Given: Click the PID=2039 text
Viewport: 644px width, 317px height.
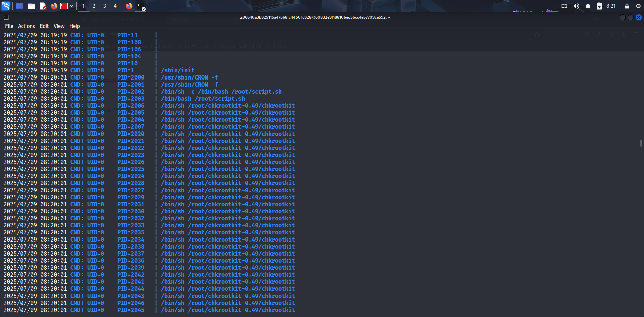Looking at the screenshot, I should pyautogui.click(x=131, y=268).
